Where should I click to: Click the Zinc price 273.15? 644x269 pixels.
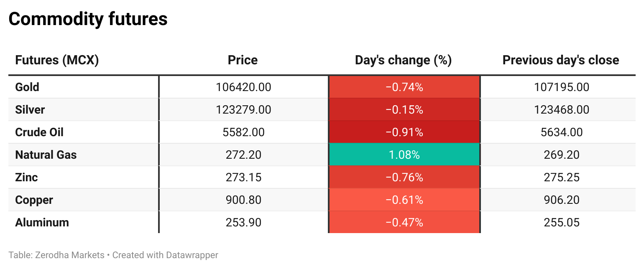point(243,178)
